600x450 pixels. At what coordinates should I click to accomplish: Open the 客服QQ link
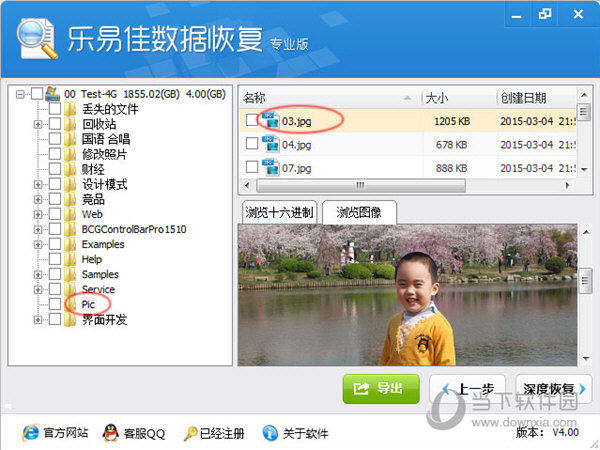144,434
